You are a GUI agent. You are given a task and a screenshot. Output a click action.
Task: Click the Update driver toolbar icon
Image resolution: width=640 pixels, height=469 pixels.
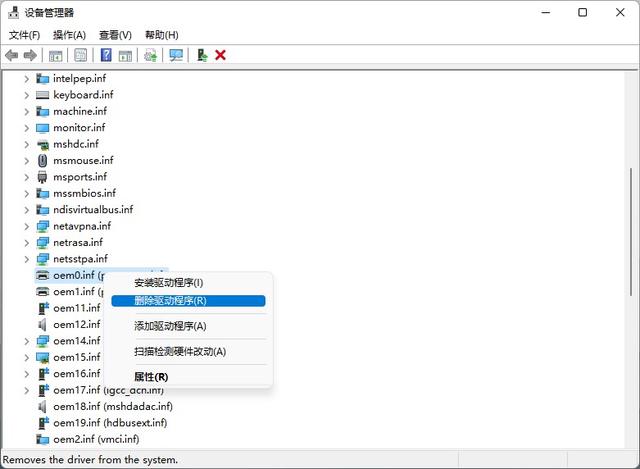click(x=150, y=55)
